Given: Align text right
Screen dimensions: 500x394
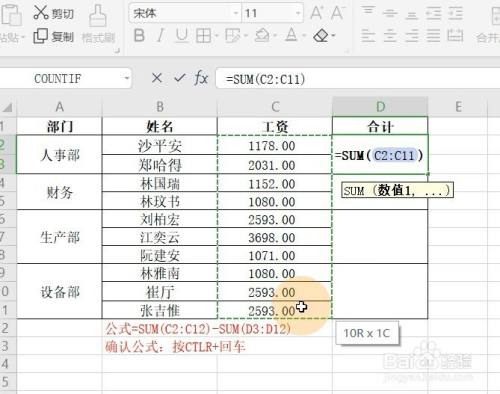Looking at the screenshot, I should click(x=412, y=35).
